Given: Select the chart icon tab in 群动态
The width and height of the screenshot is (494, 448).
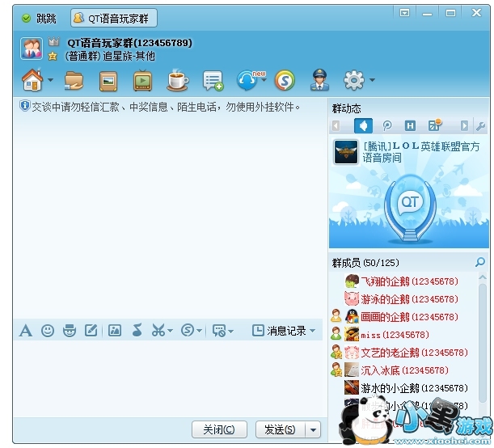Looking at the screenshot, I should tap(434, 125).
